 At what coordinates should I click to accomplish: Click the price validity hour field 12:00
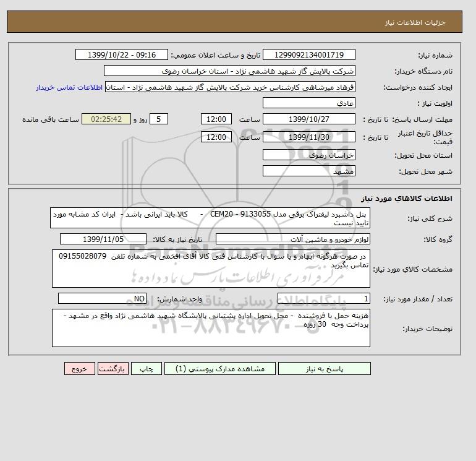click(x=216, y=137)
